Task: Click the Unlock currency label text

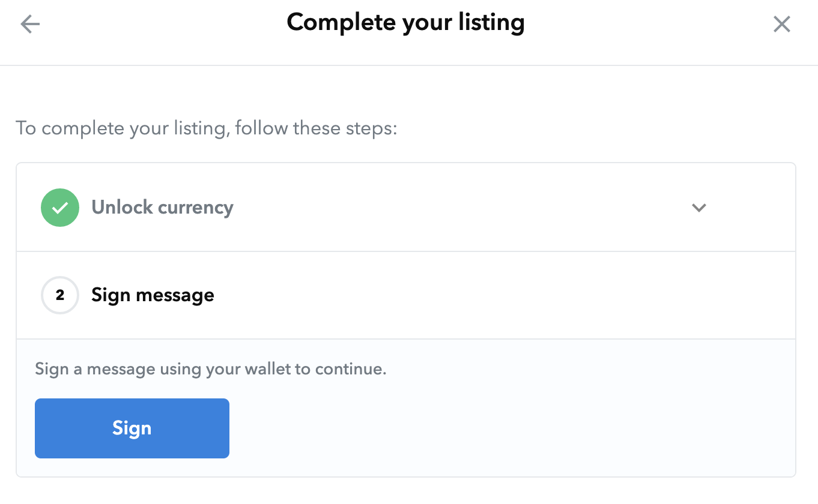Action: click(162, 207)
